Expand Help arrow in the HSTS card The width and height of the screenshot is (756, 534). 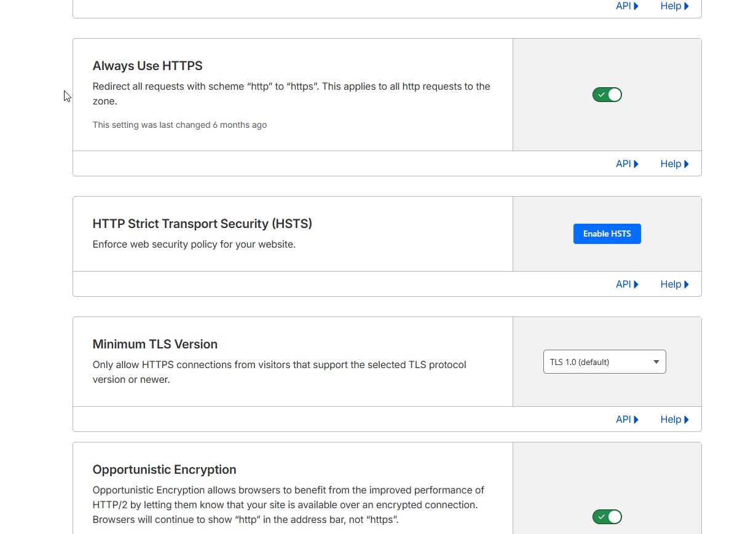pyautogui.click(x=686, y=285)
